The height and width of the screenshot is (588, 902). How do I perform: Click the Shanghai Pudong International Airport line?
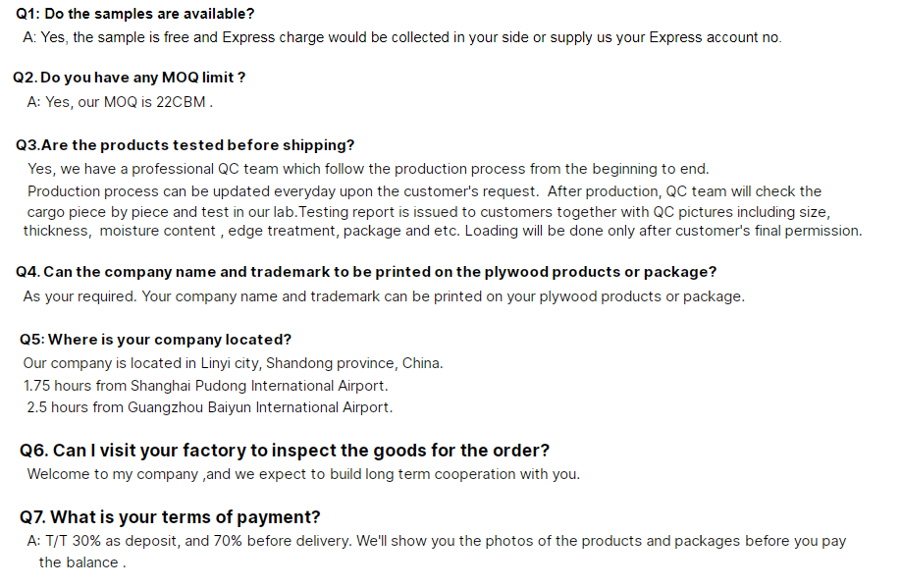tap(205, 386)
